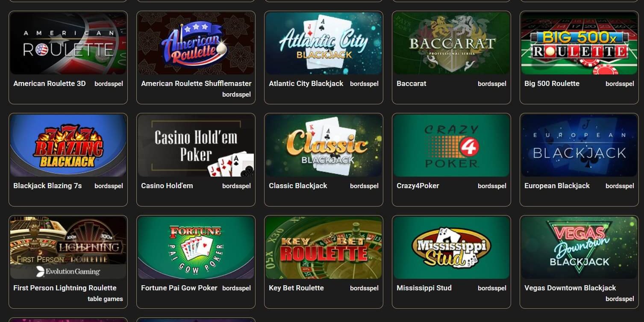Screen dimensions: 644x322
Task: Open the Baccarat Professional Series thumbnail
Action: (x=451, y=44)
